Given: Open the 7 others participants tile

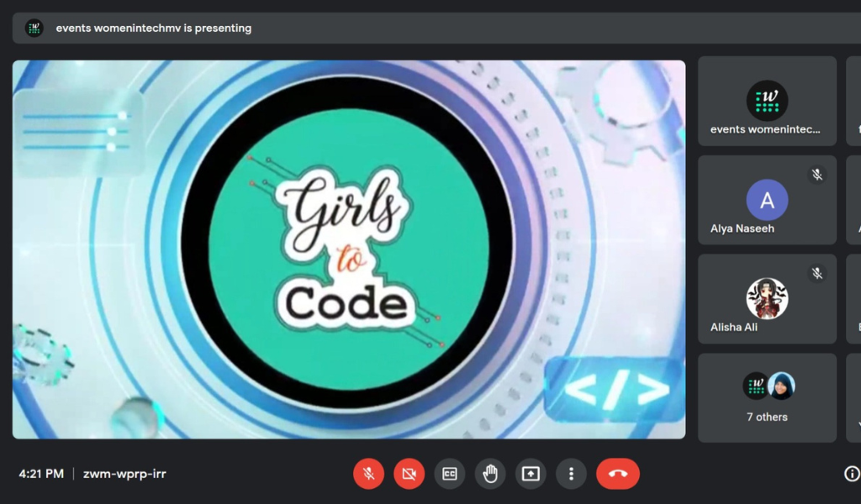Looking at the screenshot, I should click(x=767, y=397).
